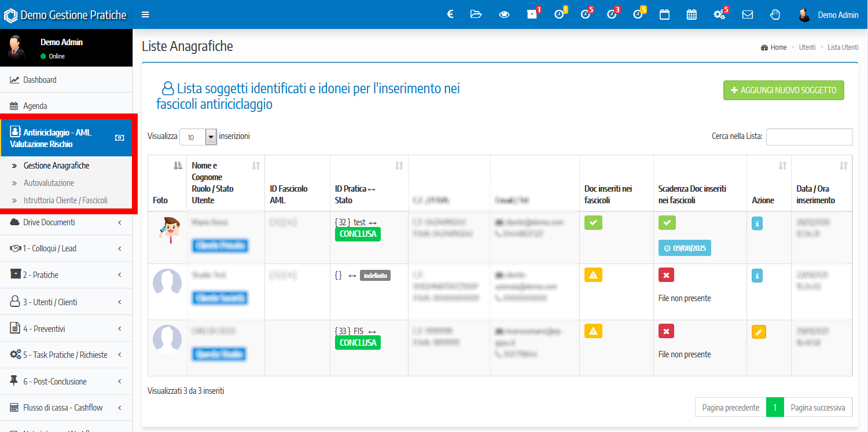Open Autovalutazione submenu item
The height and width of the screenshot is (432, 868).
click(x=49, y=183)
